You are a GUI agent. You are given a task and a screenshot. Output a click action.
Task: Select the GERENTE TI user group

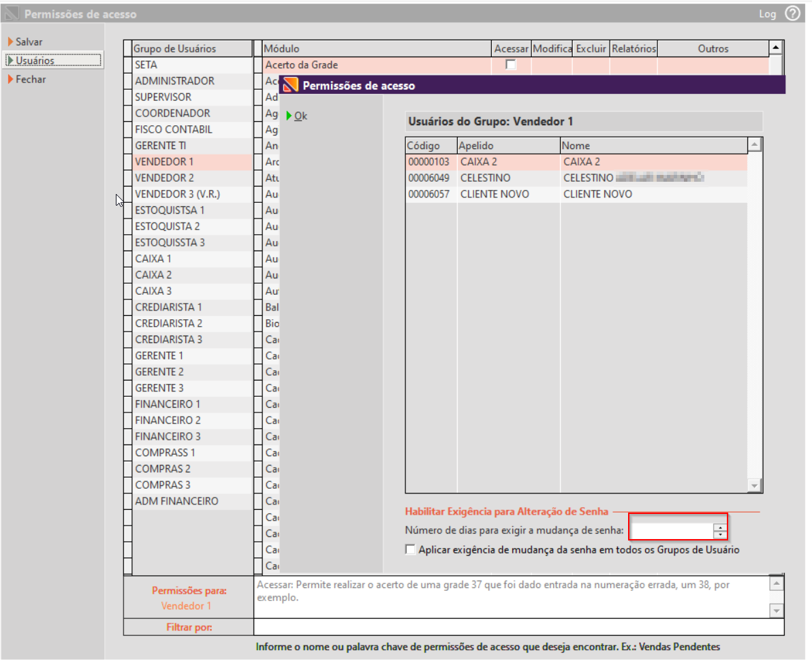pos(192,146)
